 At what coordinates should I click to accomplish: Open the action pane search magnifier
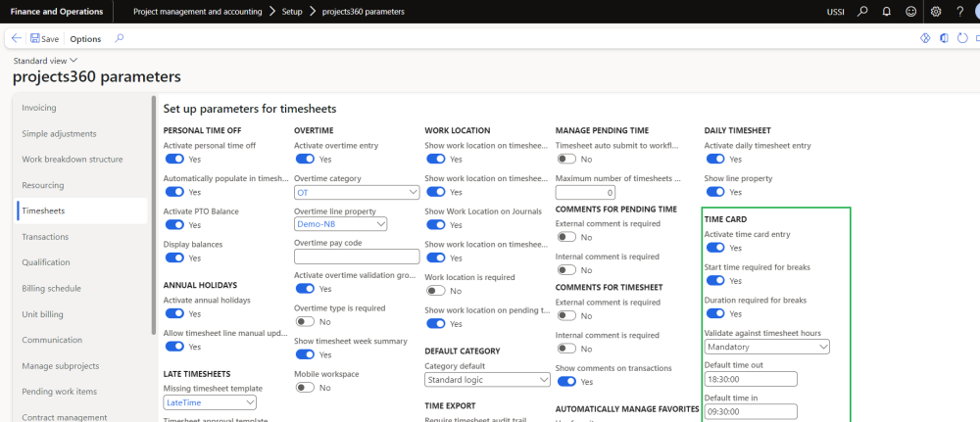click(120, 39)
